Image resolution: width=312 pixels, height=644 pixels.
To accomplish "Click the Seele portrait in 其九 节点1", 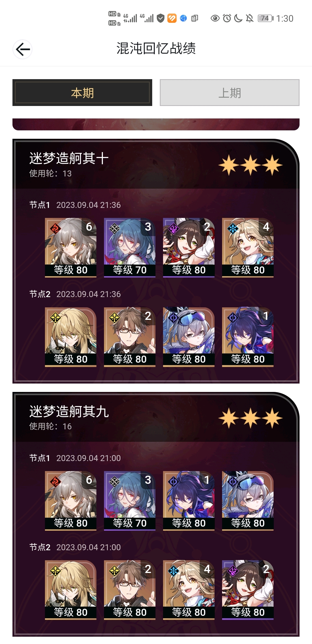I will point(189,501).
